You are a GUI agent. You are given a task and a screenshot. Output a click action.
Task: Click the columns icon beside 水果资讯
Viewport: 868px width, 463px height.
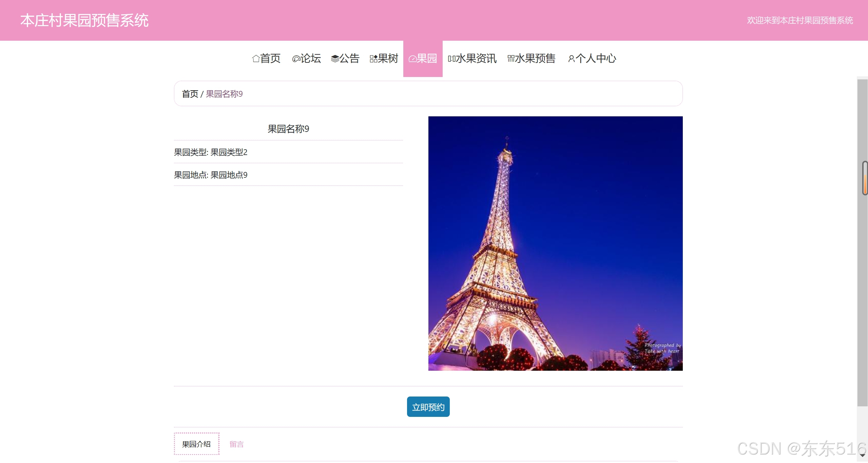(451, 59)
